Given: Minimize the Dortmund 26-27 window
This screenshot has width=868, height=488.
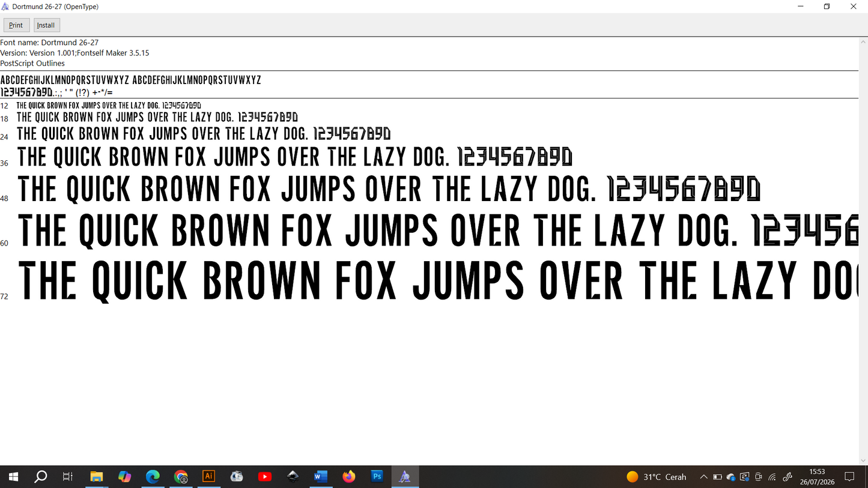Looking at the screenshot, I should click(x=800, y=7).
